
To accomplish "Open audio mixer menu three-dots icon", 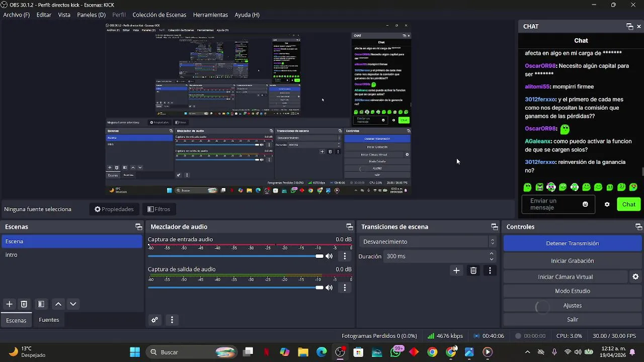I will tap(172, 320).
